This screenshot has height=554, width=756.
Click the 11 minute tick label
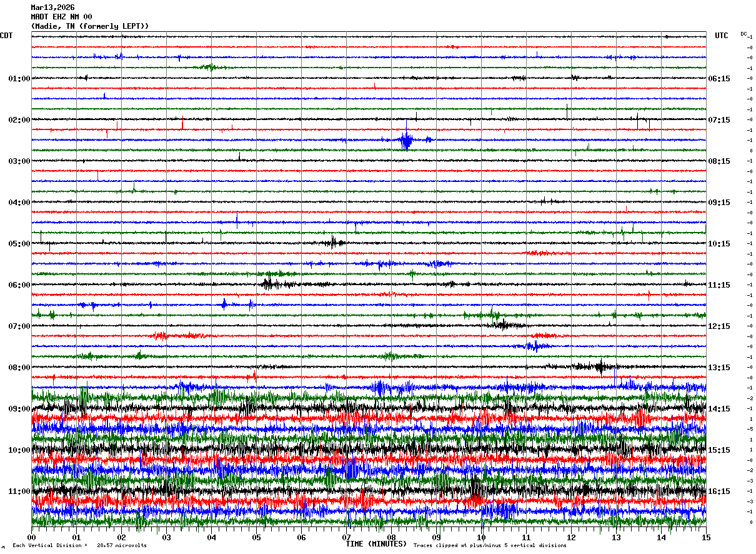(x=526, y=537)
